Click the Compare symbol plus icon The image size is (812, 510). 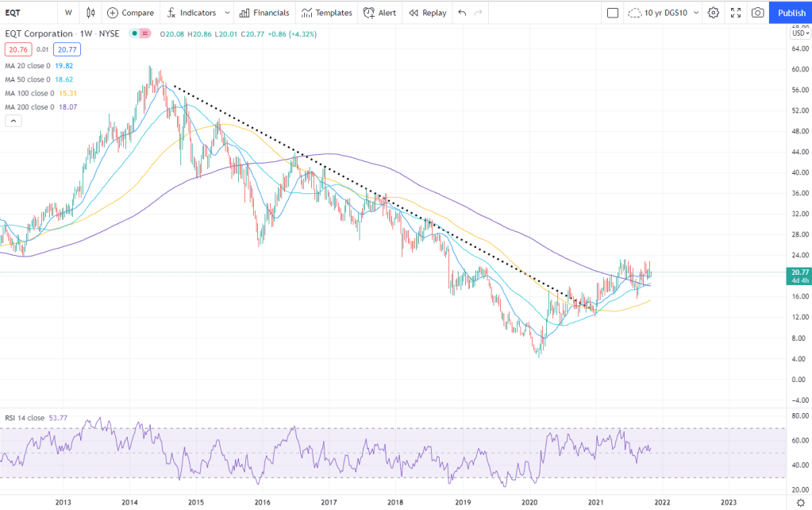[113, 13]
